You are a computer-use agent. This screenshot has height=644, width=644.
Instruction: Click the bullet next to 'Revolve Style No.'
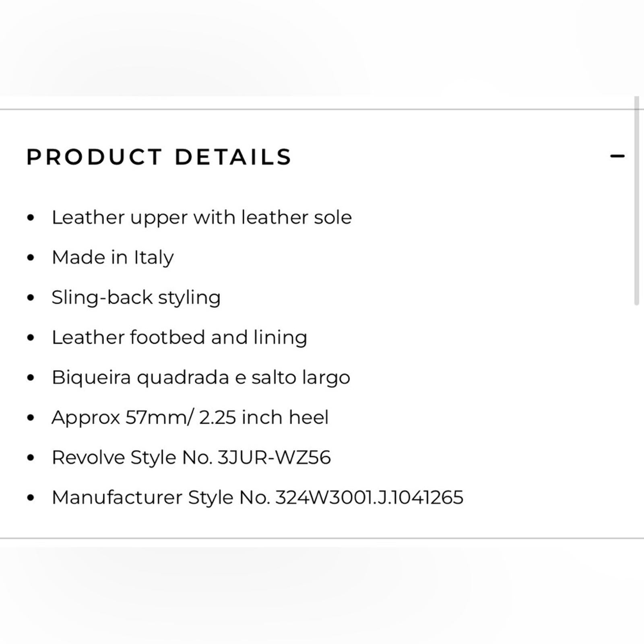31,458
